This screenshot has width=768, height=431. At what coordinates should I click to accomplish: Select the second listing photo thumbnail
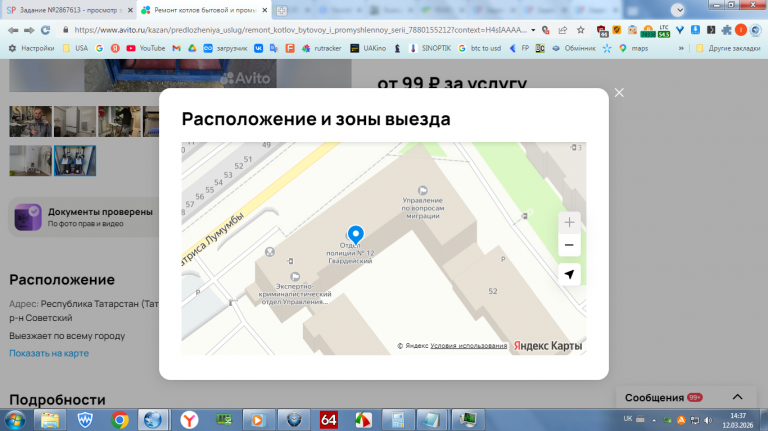[75, 121]
